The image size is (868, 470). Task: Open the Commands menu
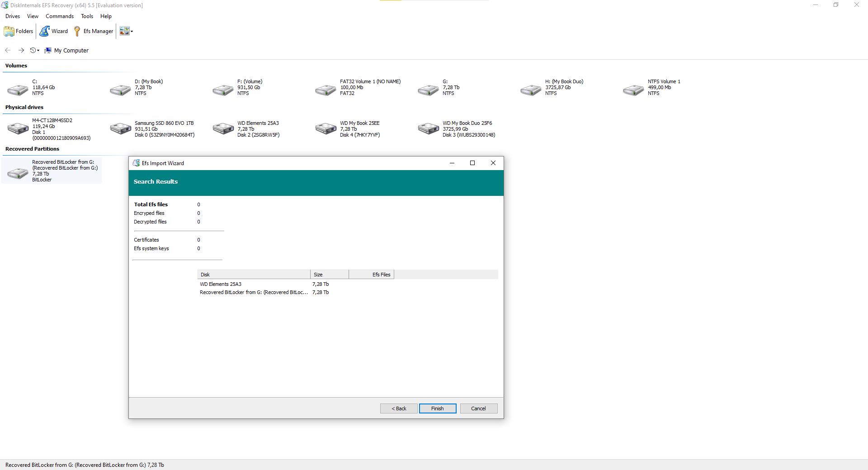point(60,16)
